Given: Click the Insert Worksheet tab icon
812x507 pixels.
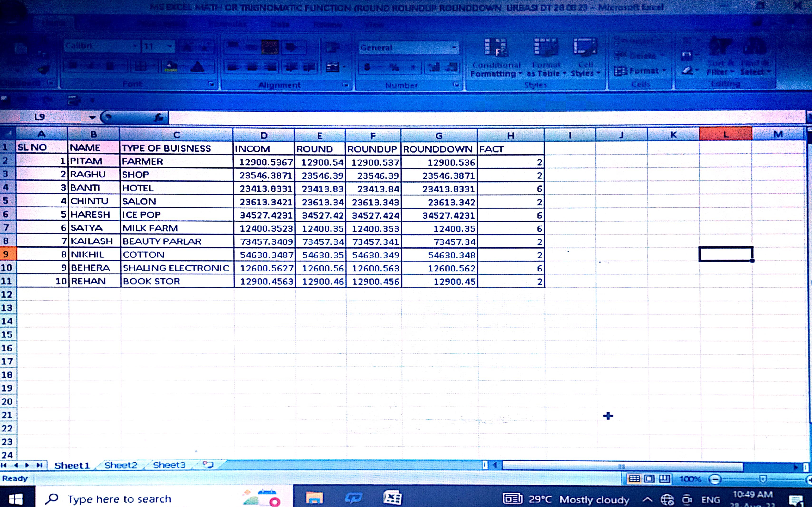Looking at the screenshot, I should (208, 465).
